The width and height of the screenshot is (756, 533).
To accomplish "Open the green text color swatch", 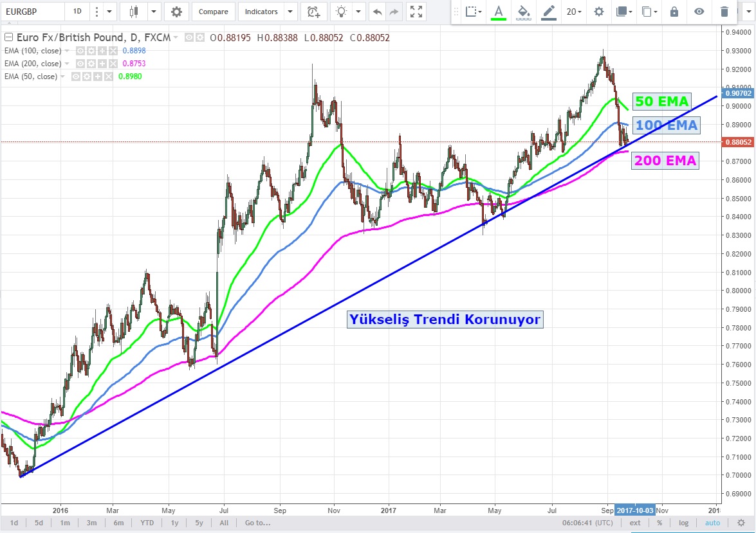I will pos(499,12).
